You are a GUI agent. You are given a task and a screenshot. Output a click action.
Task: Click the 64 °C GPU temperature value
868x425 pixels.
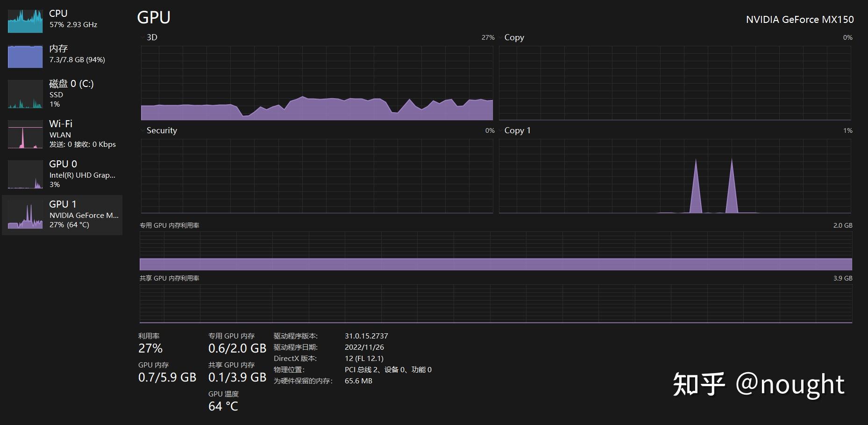coord(223,406)
